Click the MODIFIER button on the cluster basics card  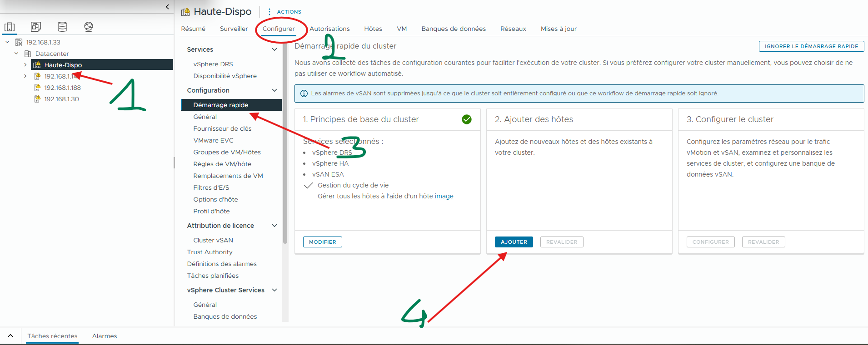323,242
